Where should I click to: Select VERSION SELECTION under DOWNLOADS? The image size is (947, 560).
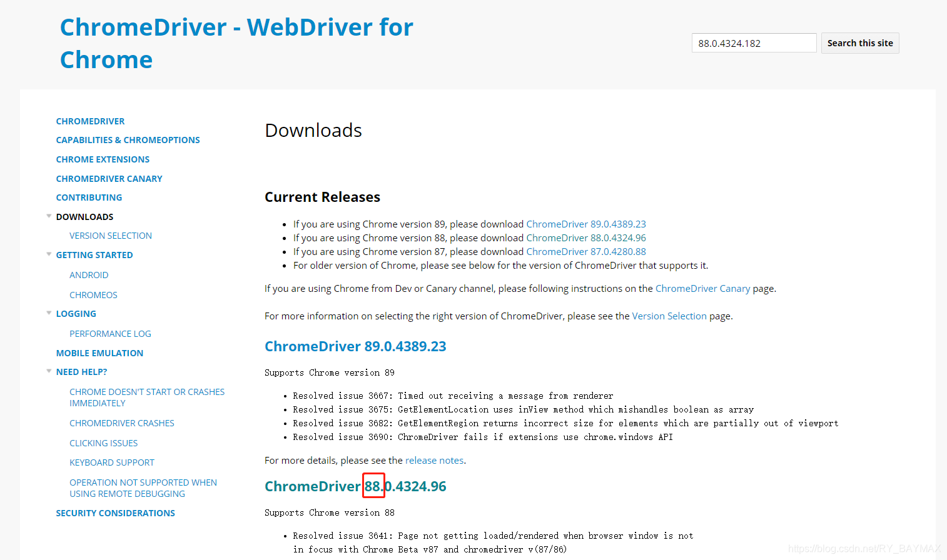pyautogui.click(x=111, y=236)
